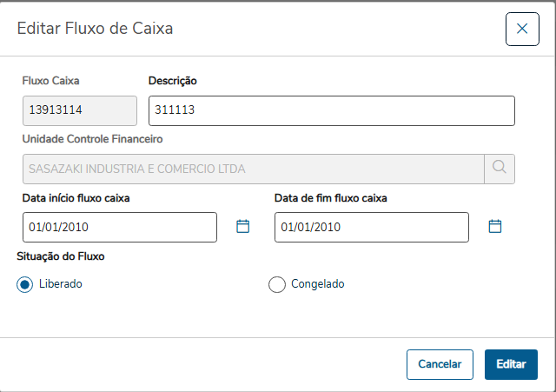
Task: Focus the Descrição field containing 311113
Action: point(331,110)
